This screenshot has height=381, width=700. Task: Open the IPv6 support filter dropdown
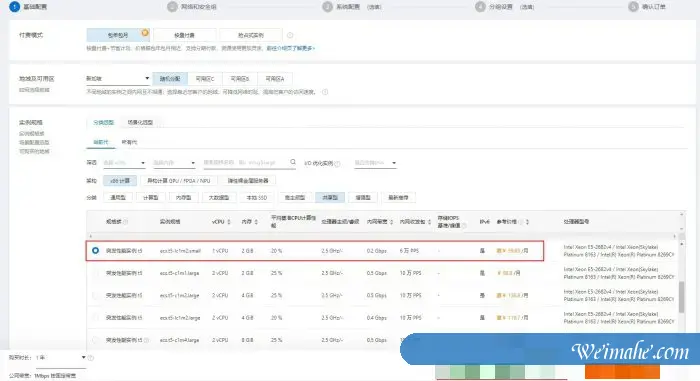(375, 163)
